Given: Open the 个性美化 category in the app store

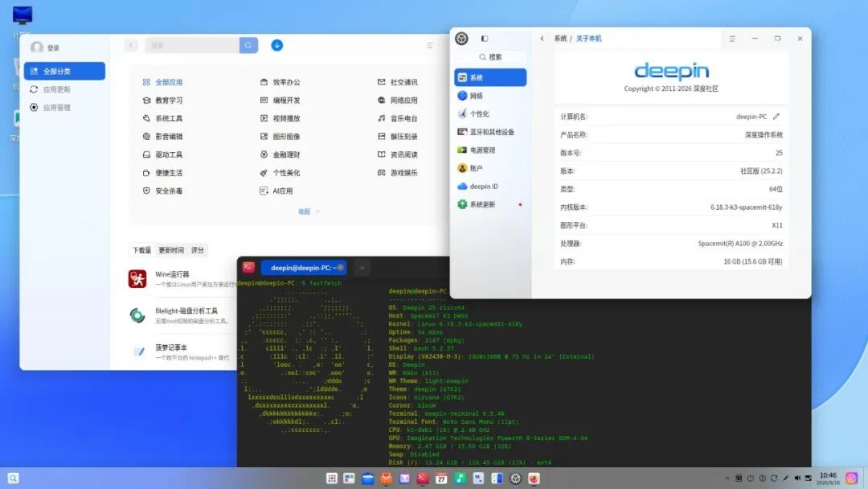Looking at the screenshot, I should click(280, 173).
